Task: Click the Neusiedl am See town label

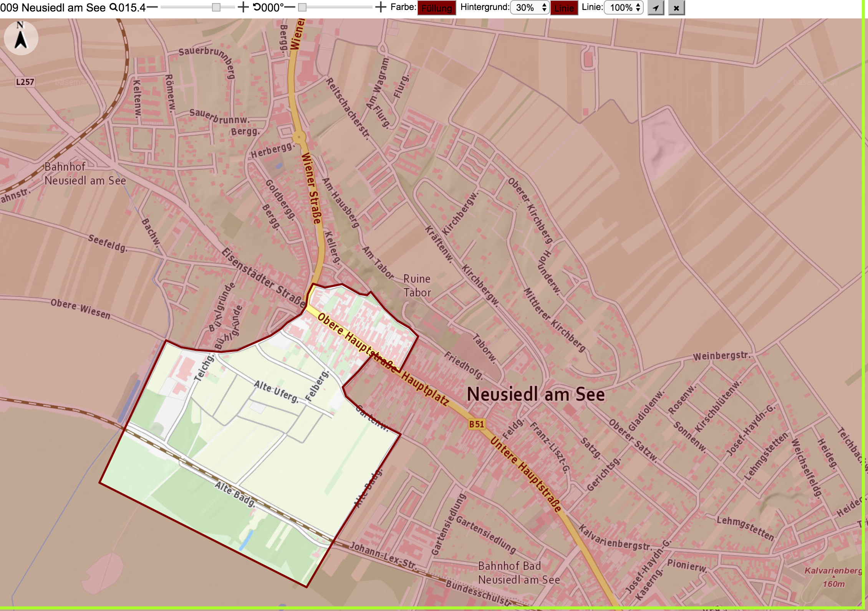Action: [x=536, y=394]
